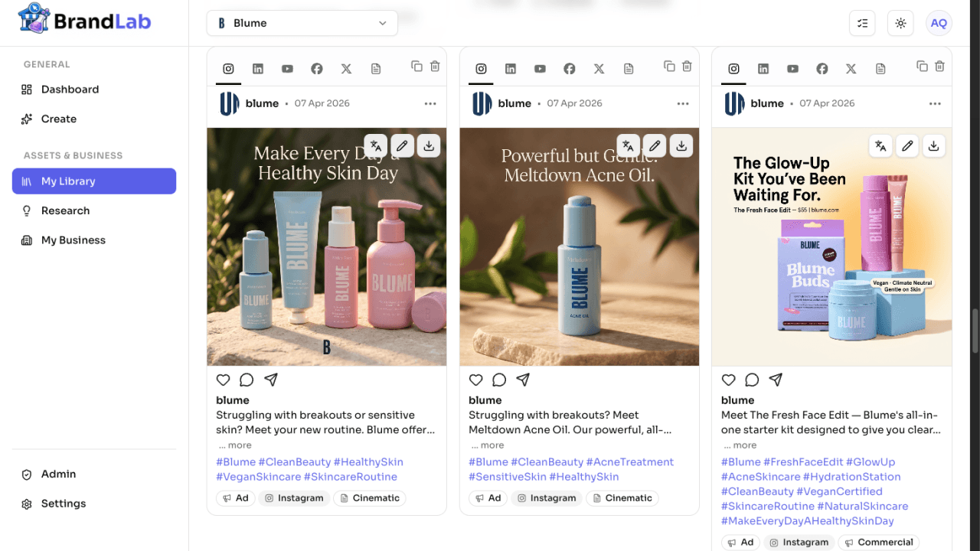
Task: Select X tab on Healthy Skin Day card
Action: (346, 69)
